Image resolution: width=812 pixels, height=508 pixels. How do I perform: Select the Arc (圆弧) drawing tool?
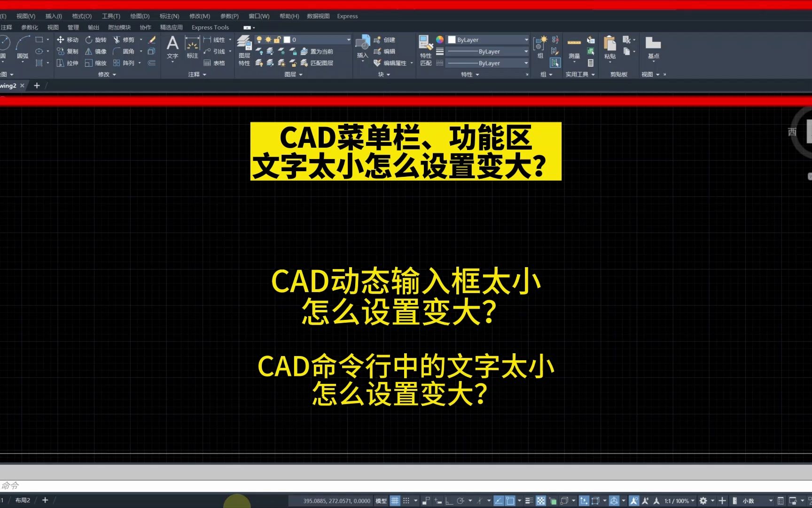23,47
